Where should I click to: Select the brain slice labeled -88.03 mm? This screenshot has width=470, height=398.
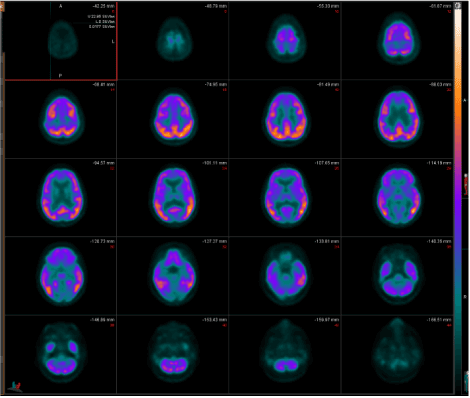[x=397, y=119]
